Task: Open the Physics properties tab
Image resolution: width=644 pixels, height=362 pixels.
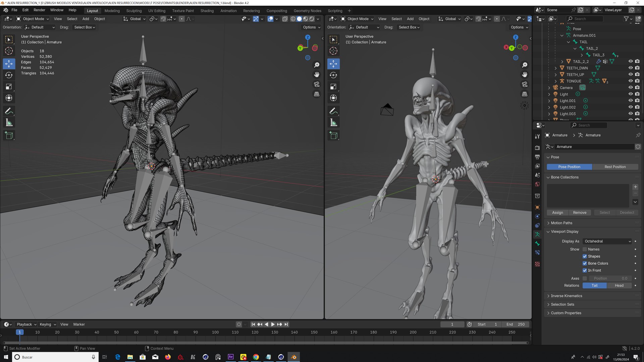Action: (537, 216)
